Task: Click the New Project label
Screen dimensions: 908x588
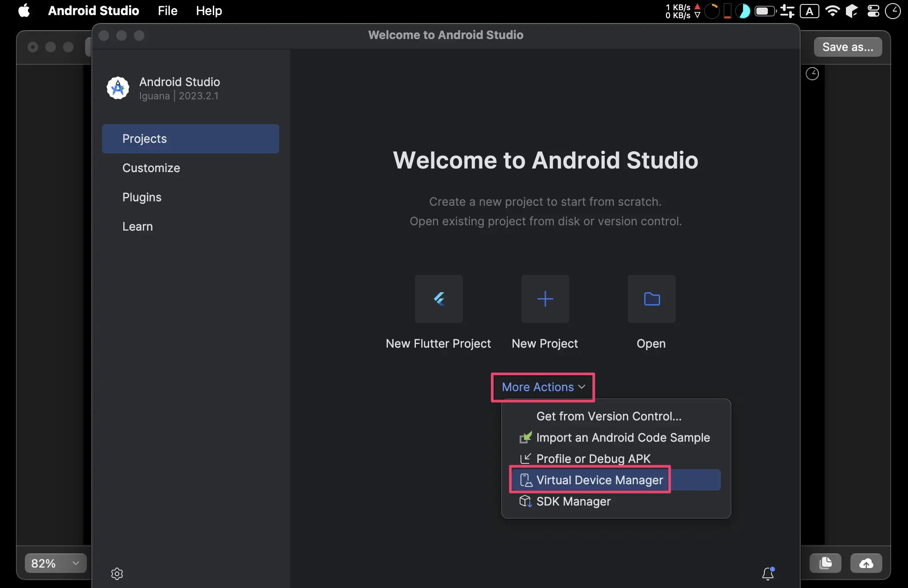Action: click(545, 344)
